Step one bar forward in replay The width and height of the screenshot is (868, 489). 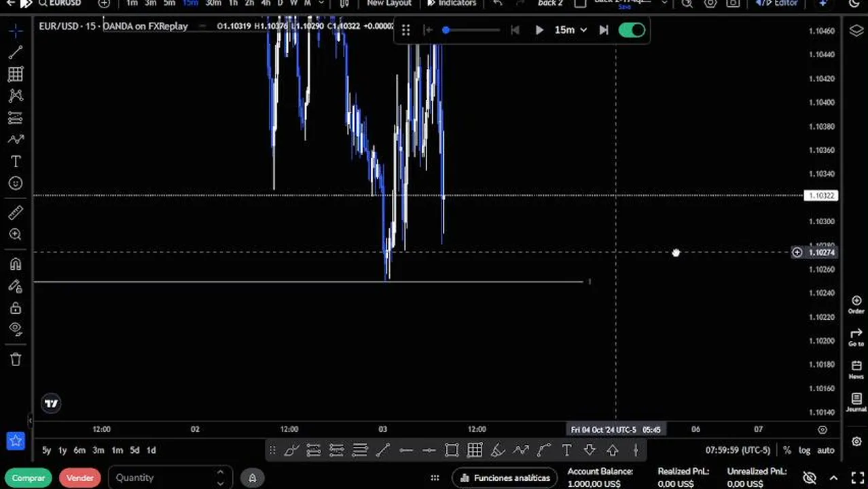pyautogui.click(x=603, y=30)
